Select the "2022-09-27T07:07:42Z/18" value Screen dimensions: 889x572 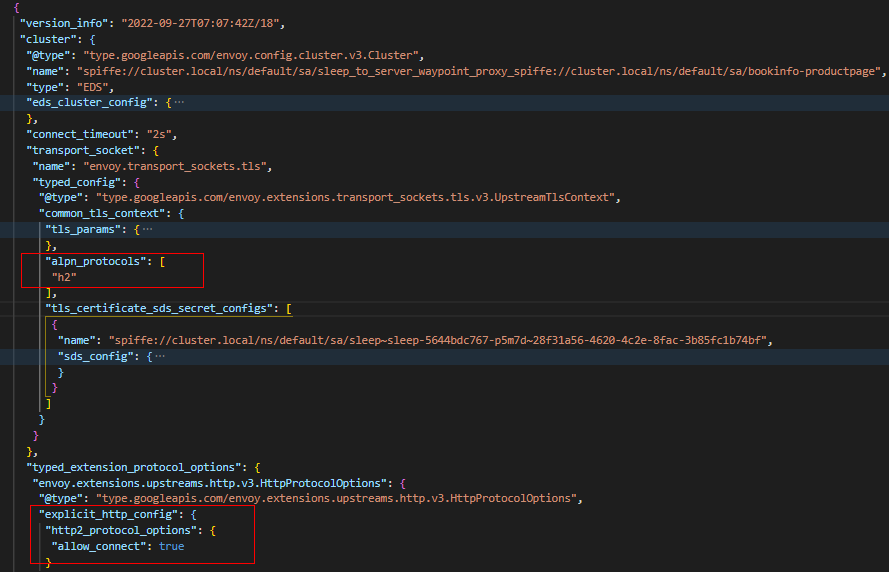(x=201, y=23)
